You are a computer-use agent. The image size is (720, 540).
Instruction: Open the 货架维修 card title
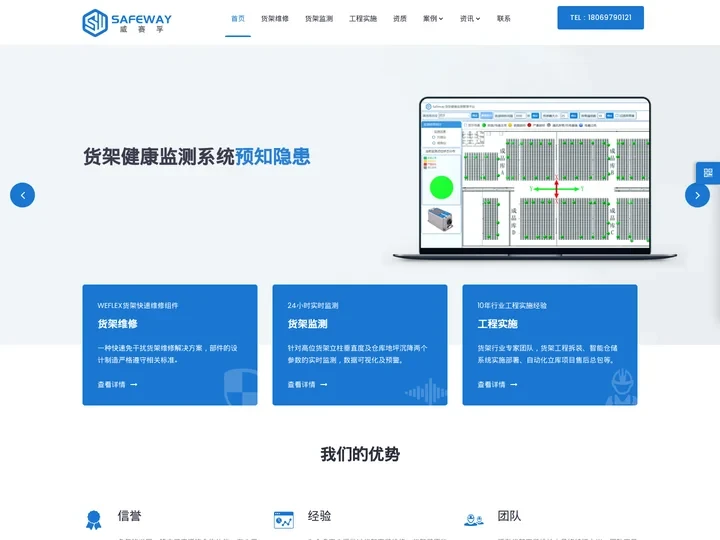[x=118, y=324]
